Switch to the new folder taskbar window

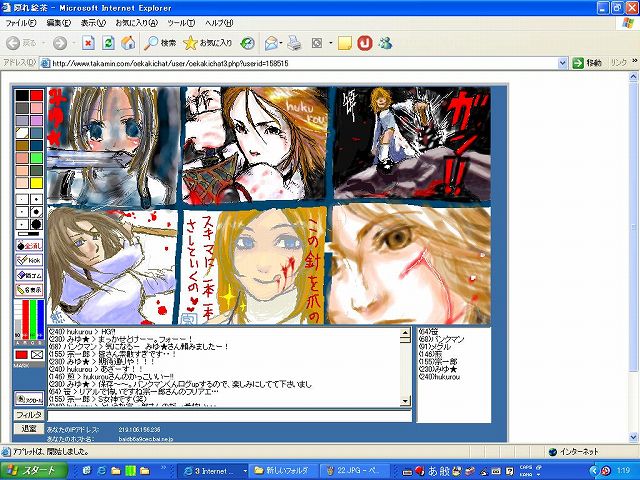pyautogui.click(x=284, y=471)
